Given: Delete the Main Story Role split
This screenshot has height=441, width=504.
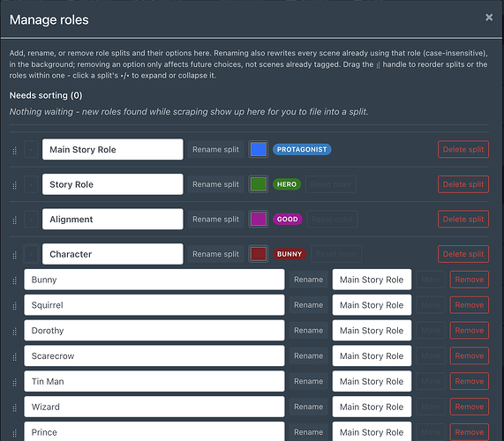Looking at the screenshot, I should [x=463, y=149].
